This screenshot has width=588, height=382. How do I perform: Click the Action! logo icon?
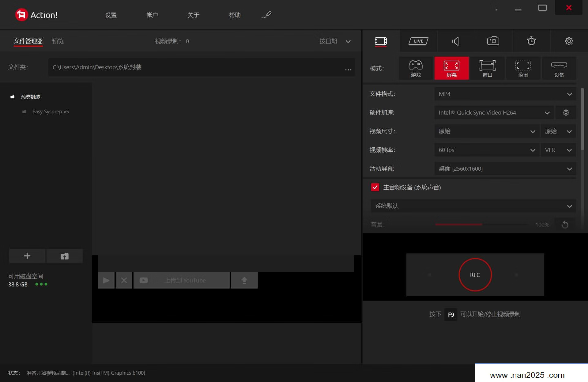pyautogui.click(x=21, y=15)
